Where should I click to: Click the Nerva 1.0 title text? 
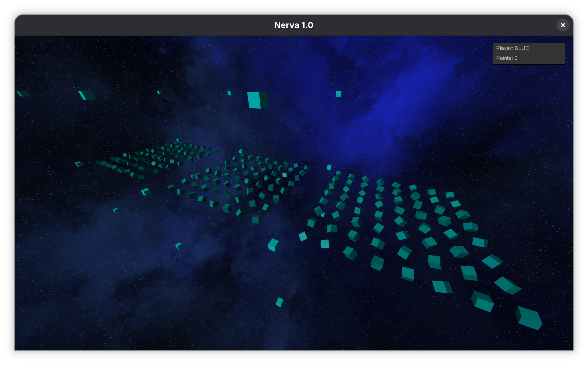pos(293,25)
